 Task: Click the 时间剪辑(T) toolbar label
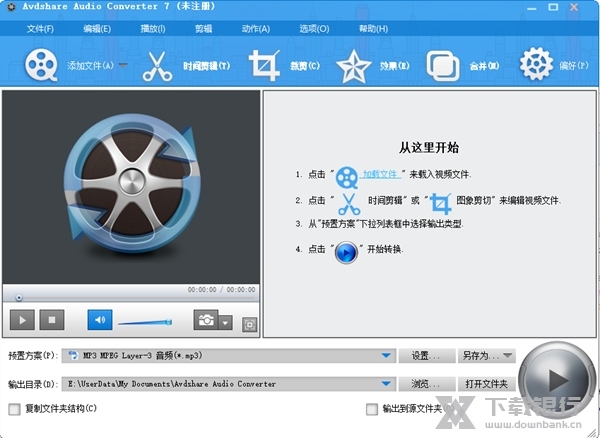[x=207, y=66]
